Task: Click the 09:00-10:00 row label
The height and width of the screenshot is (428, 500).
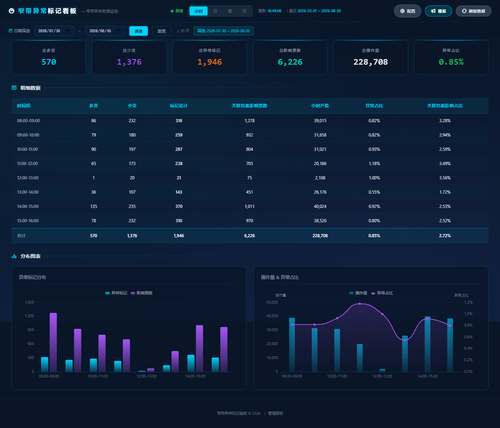Action: [x=28, y=135]
